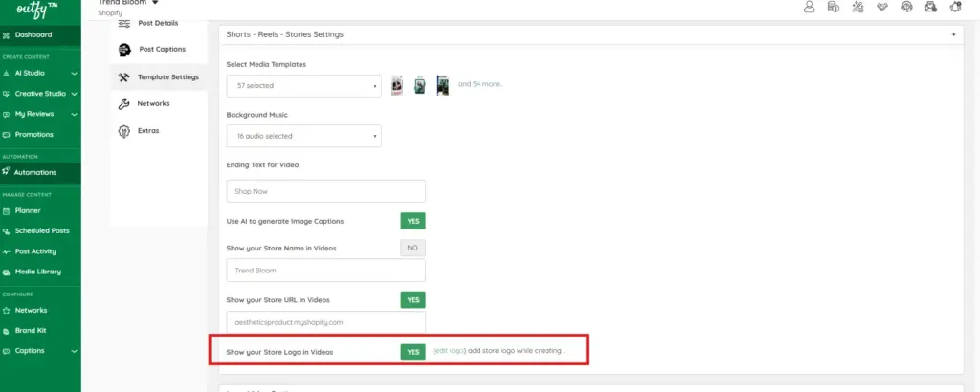Open Networks settings section
The image size is (980, 392).
click(153, 103)
